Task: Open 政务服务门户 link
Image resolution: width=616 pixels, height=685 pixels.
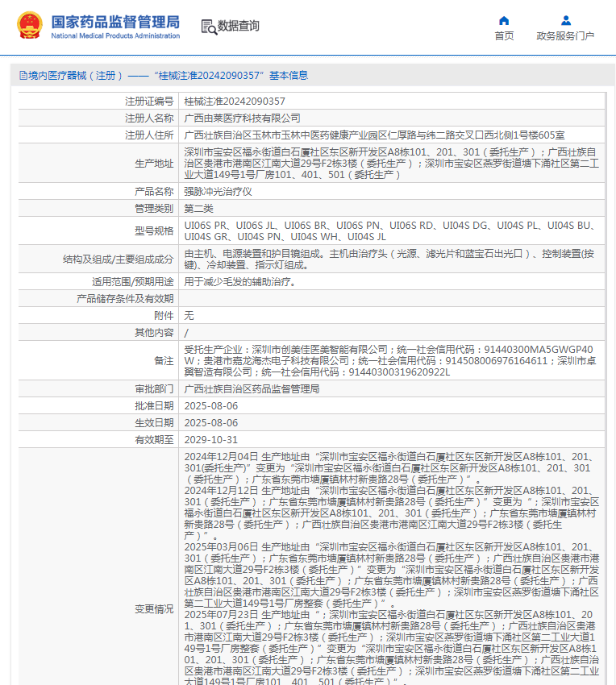Action: pos(565,35)
